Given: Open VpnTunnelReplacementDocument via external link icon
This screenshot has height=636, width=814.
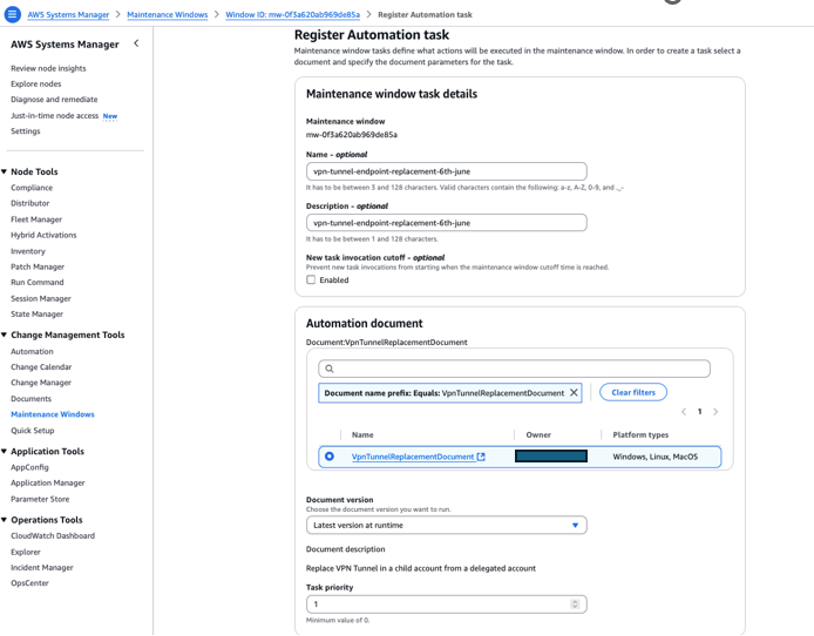Looking at the screenshot, I should pyautogui.click(x=482, y=456).
